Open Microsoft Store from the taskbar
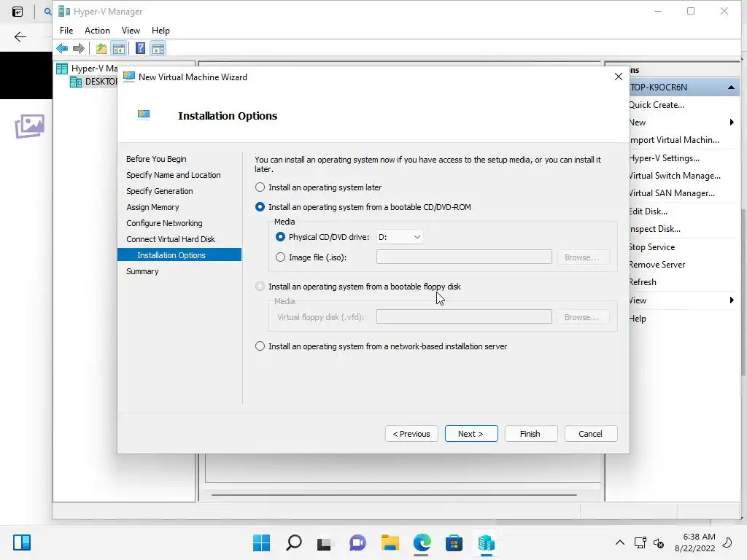This screenshot has width=747, height=560. 454,542
